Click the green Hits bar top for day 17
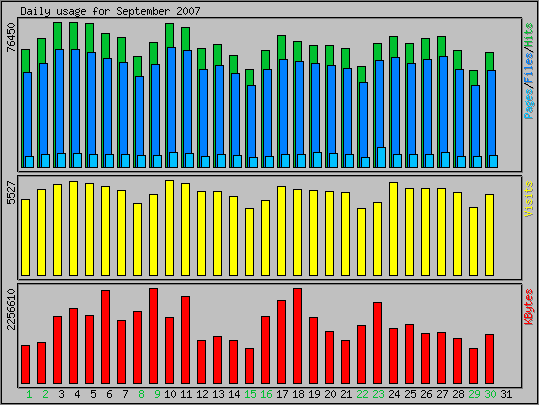 282,47
